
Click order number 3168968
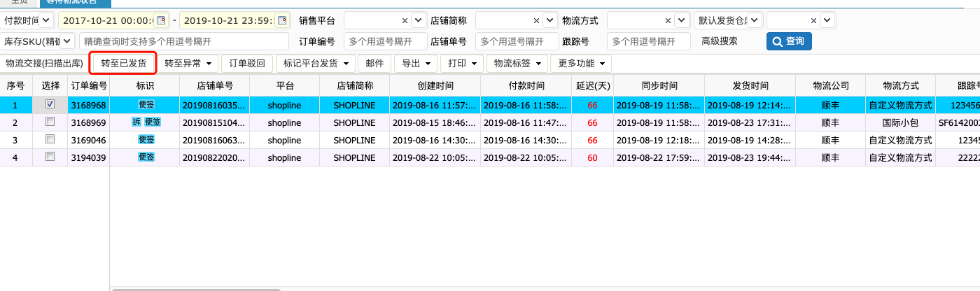coord(89,105)
